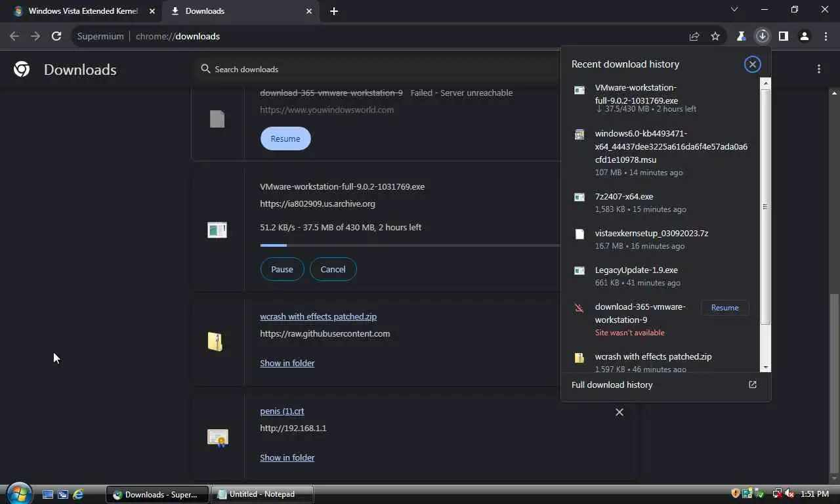Click the taskbar clock showing 1:51 PM
840x504 pixels.
814,493
